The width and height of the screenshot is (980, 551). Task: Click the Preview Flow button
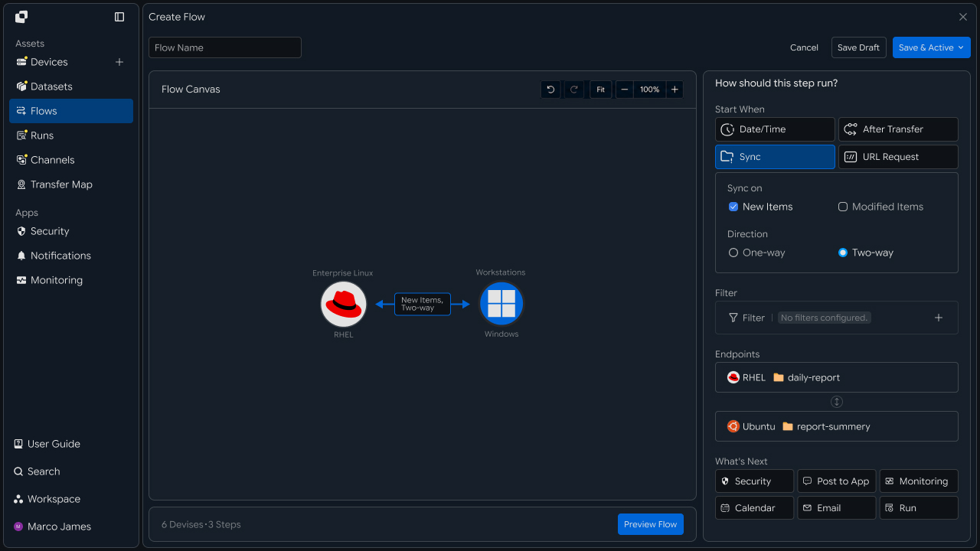[651, 524]
